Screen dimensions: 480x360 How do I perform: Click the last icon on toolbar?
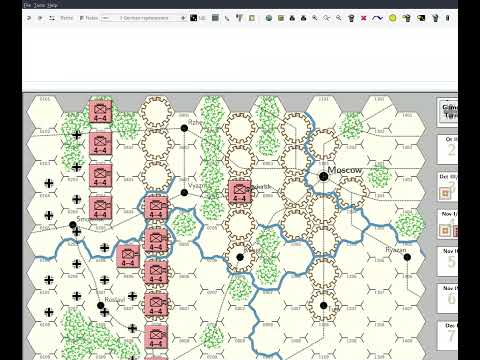point(448,18)
